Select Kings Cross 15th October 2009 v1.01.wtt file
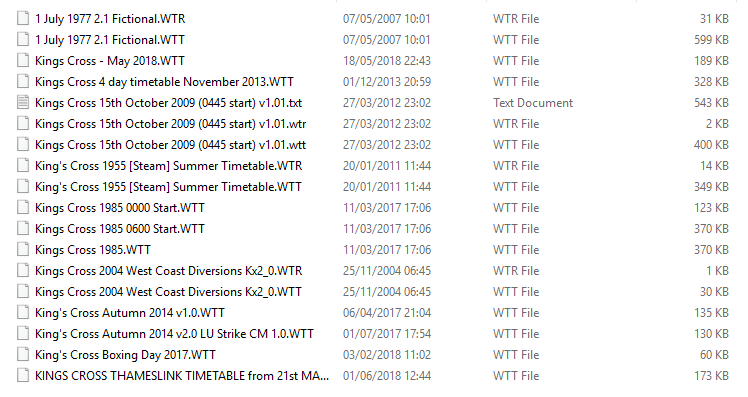The height and width of the screenshot is (397, 748). pos(170,145)
